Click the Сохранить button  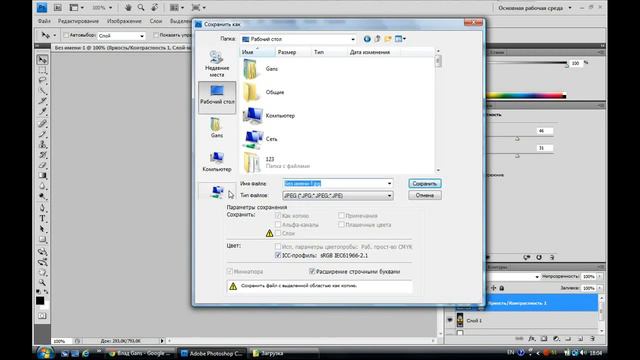coord(424,183)
